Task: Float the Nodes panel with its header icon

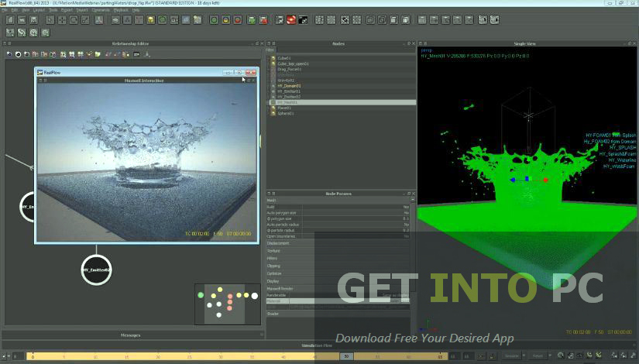Action: (x=409, y=43)
